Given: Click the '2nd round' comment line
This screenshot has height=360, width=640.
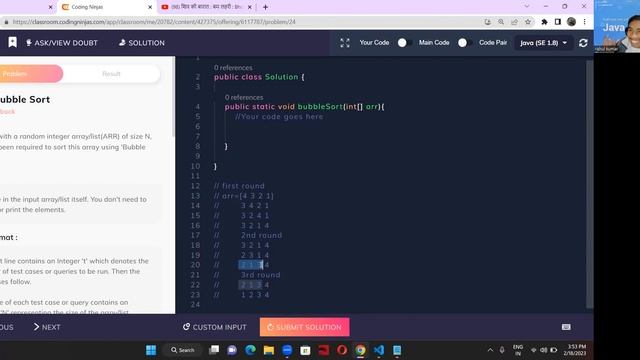Looking at the screenshot, I should click(261, 236).
